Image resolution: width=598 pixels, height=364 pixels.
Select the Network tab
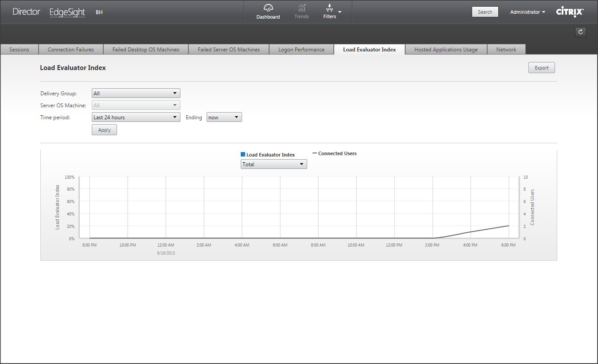[x=506, y=50]
